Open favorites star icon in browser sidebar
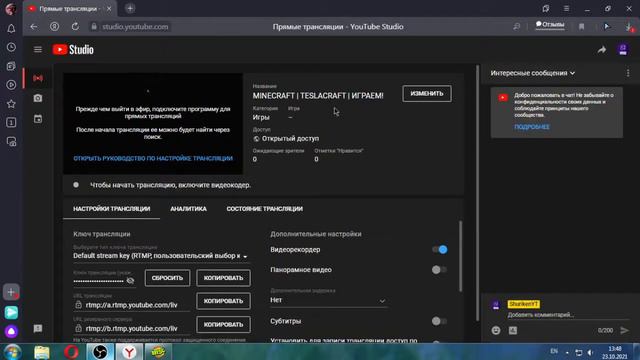This screenshot has width=640, height=360. [x=11, y=104]
